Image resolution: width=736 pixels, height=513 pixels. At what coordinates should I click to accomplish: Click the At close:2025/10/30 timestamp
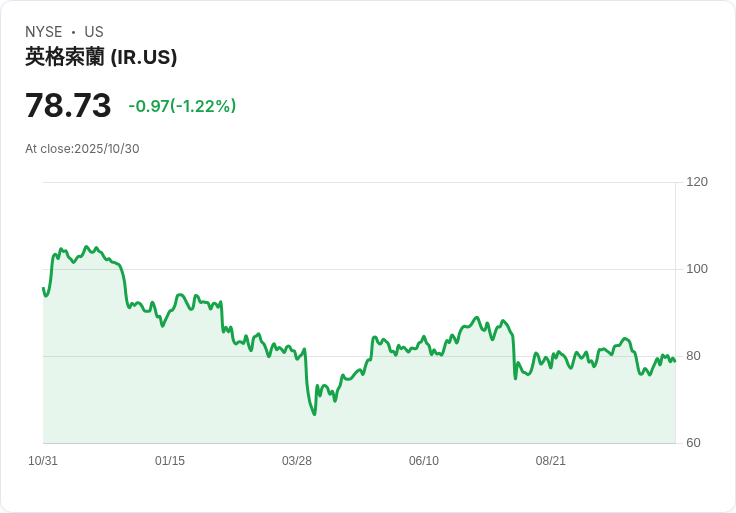(x=82, y=149)
